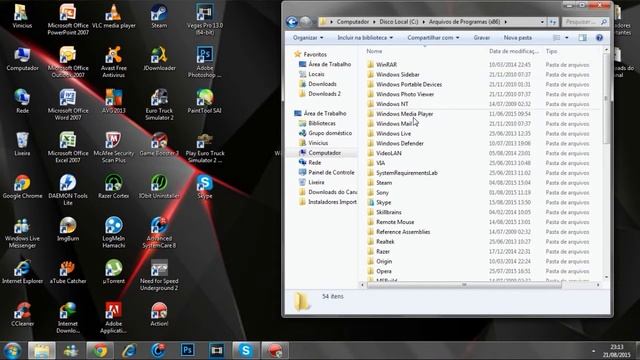Image resolution: width=640 pixels, height=360 pixels.
Task: Select Favoritos in the navigation pane
Action: (315, 54)
